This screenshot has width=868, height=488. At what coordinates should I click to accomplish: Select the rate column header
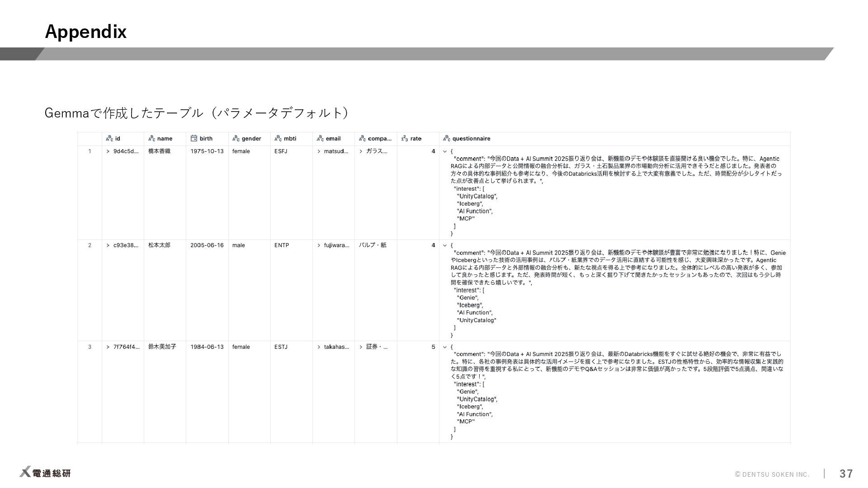pyautogui.click(x=418, y=139)
